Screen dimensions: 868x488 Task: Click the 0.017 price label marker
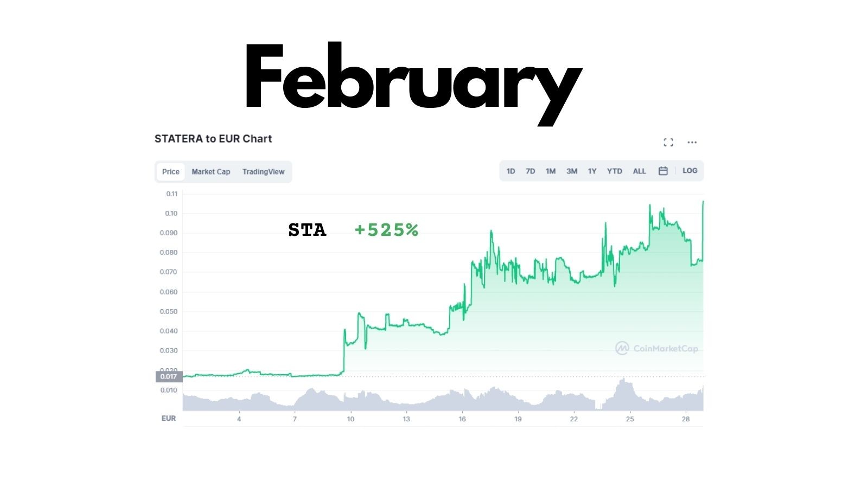[169, 376]
